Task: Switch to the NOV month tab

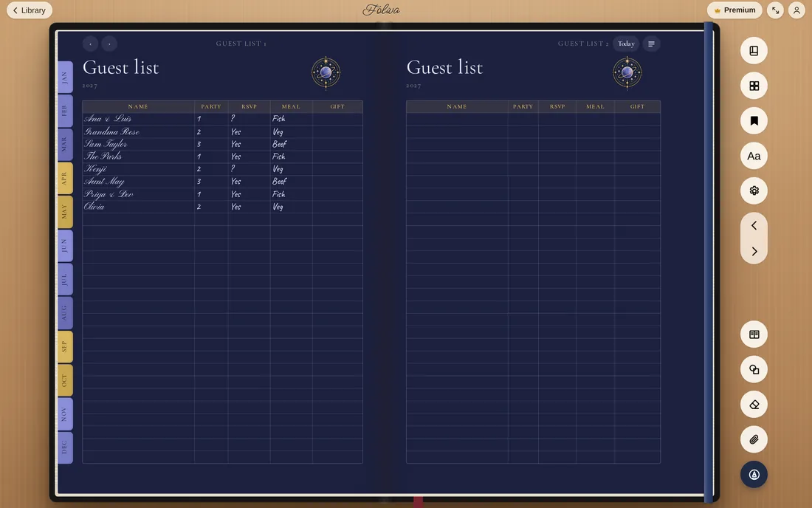Action: click(x=65, y=413)
